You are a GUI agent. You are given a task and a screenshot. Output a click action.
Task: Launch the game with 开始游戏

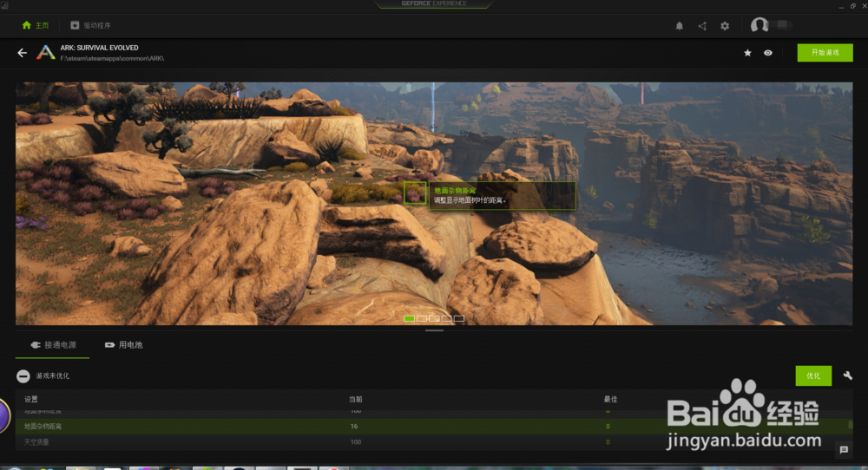coord(825,53)
